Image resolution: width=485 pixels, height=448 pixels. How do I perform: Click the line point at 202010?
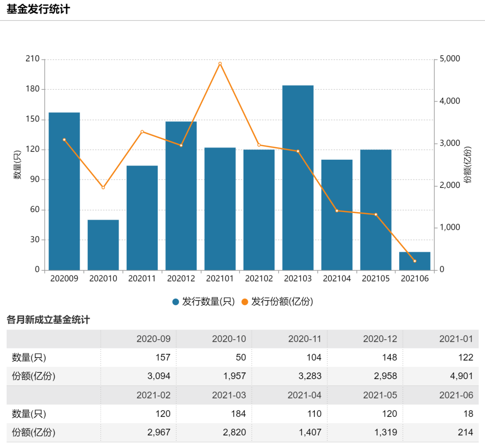[103, 188]
